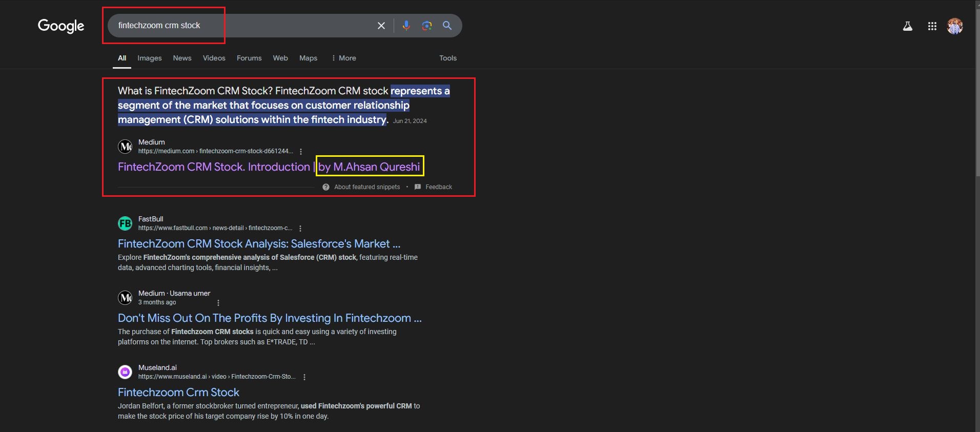Open the Google account profile avatar
The width and height of the screenshot is (980, 432).
tap(954, 26)
